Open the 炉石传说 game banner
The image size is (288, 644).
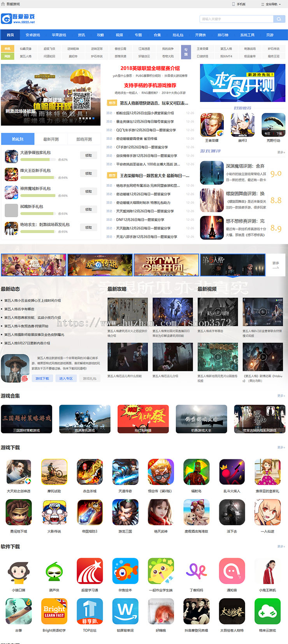pyautogui.click(x=100, y=265)
